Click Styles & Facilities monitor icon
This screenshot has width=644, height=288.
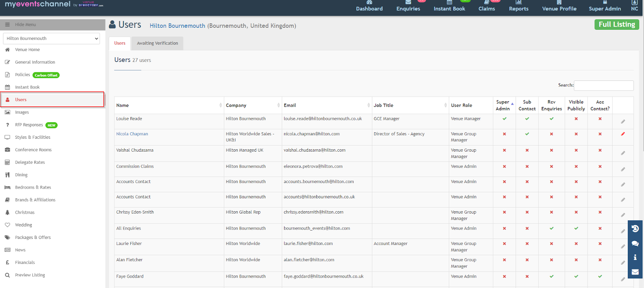pos(7,137)
